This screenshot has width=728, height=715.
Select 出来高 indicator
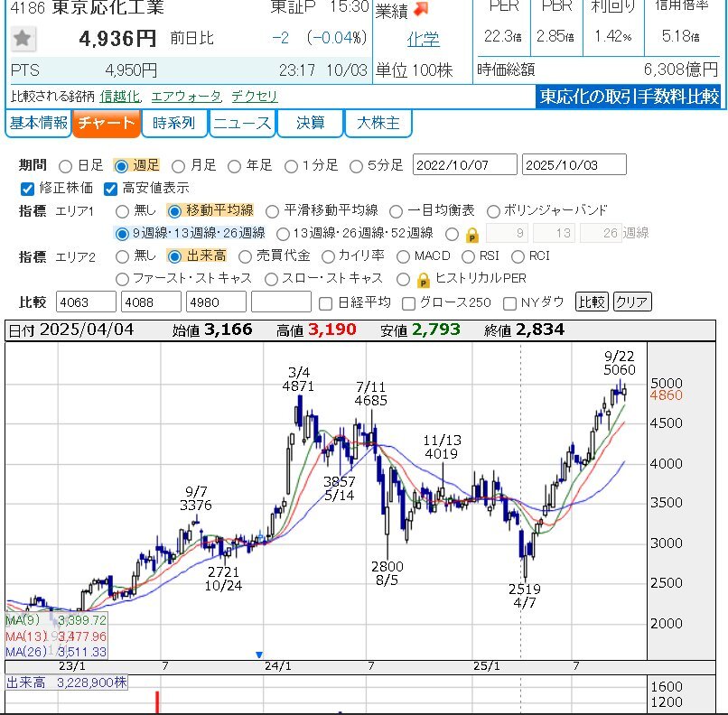(174, 256)
